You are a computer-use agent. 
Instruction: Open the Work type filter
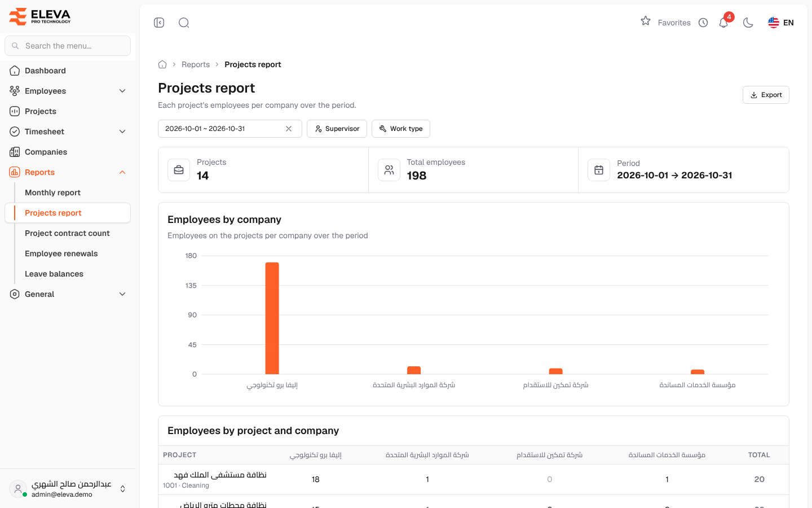[x=401, y=129]
